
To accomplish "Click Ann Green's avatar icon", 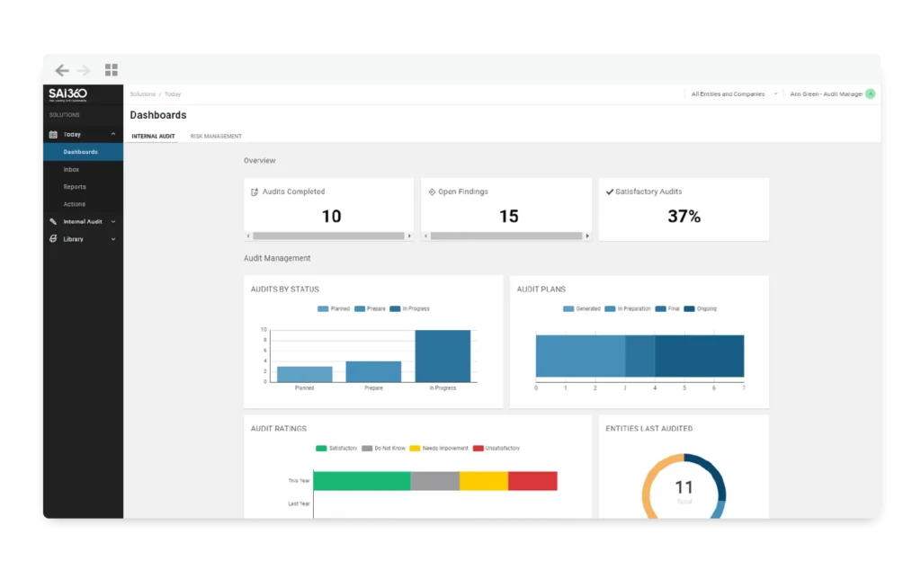I will tap(869, 94).
